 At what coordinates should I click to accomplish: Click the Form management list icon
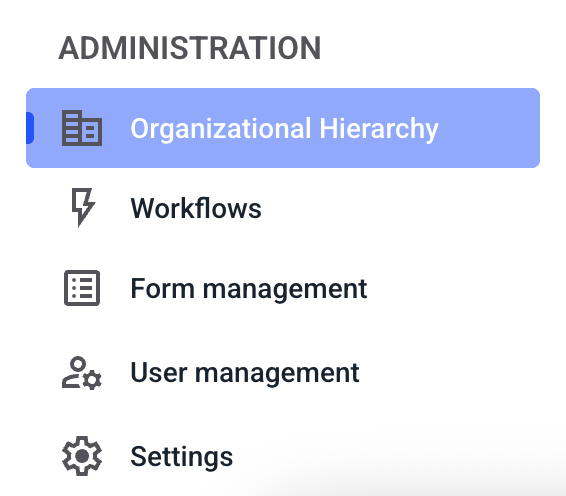click(82, 288)
